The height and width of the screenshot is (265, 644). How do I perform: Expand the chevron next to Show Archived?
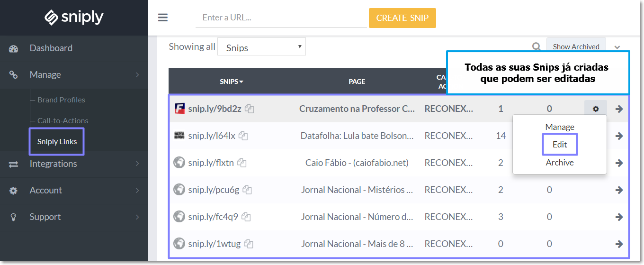[x=617, y=47]
